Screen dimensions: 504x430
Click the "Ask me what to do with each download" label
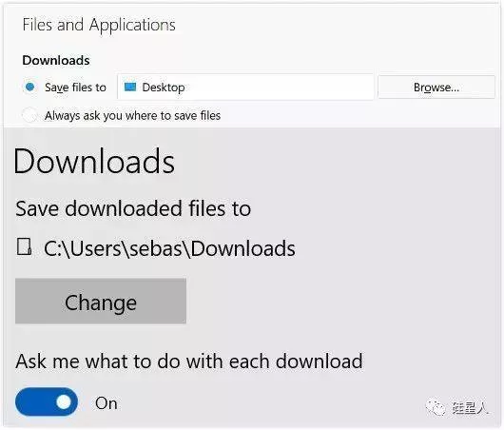click(189, 361)
